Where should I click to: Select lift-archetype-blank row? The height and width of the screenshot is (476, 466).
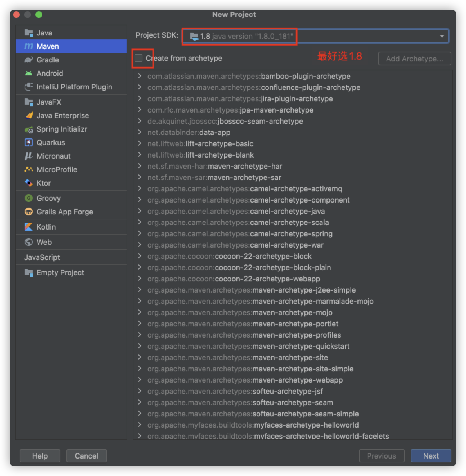[293, 155]
